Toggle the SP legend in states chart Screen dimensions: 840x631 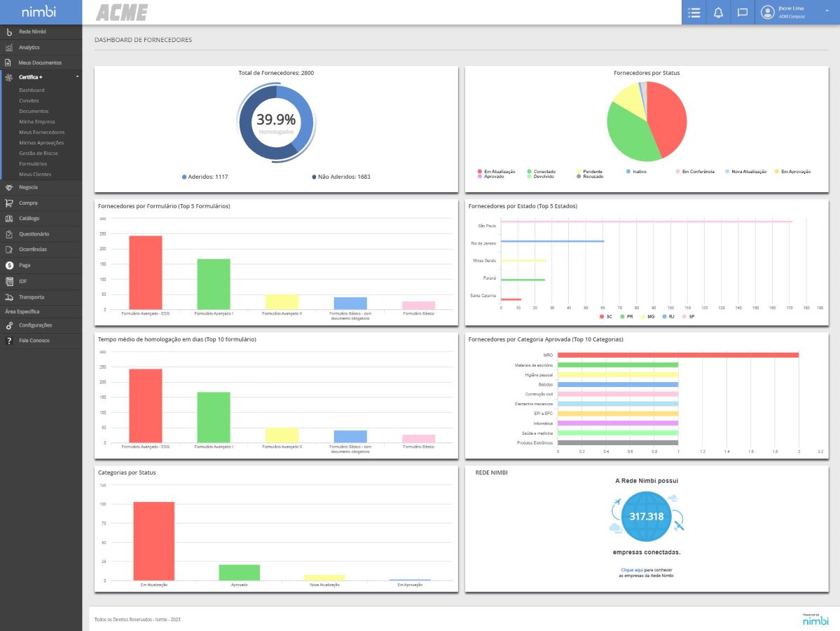tap(689, 317)
